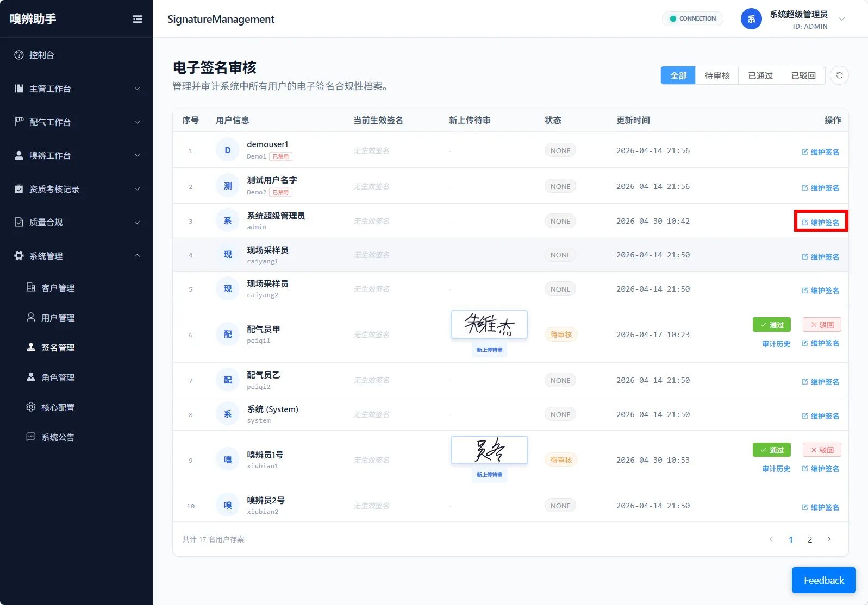Screen dimensions: 868x605
Task: Select page 1 in pagination
Action: (791, 539)
